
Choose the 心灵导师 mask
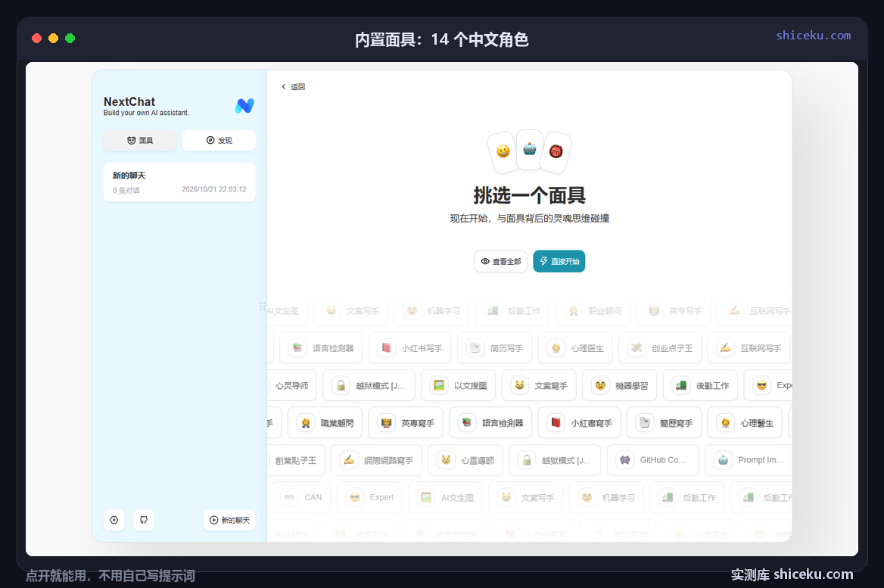click(x=292, y=386)
